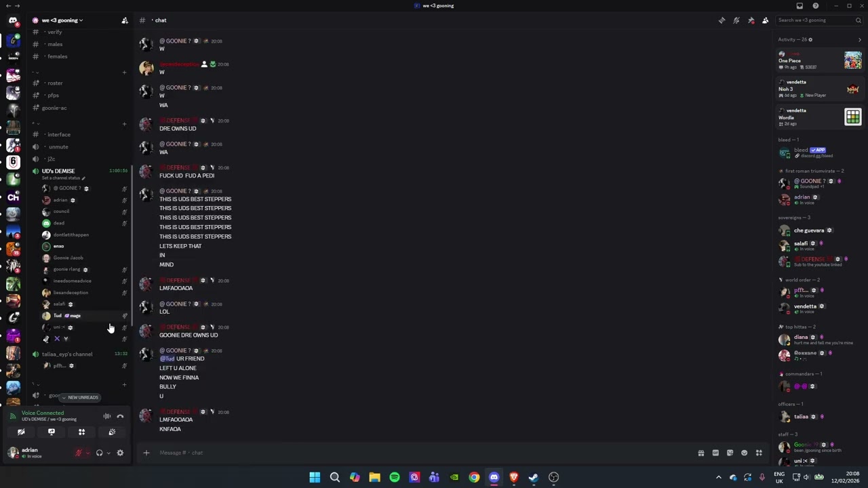Toggle camera on in voice panel
868x488 pixels.
coord(21,432)
